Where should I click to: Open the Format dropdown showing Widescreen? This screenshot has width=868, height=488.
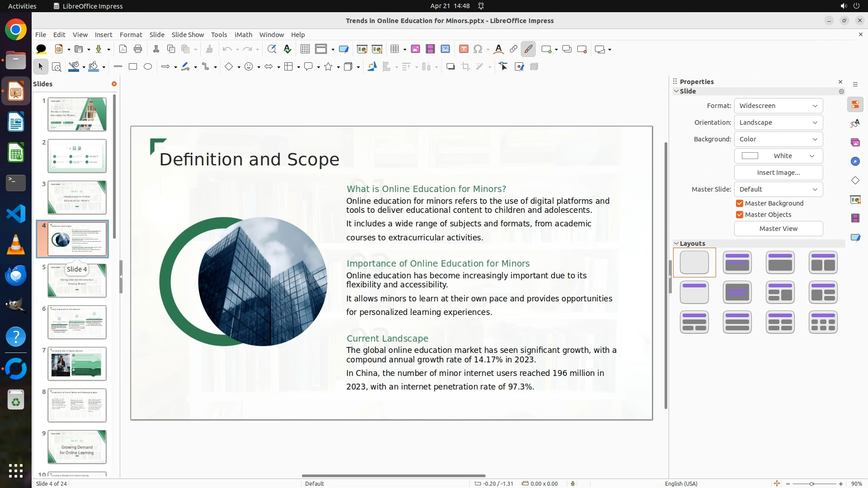click(778, 106)
